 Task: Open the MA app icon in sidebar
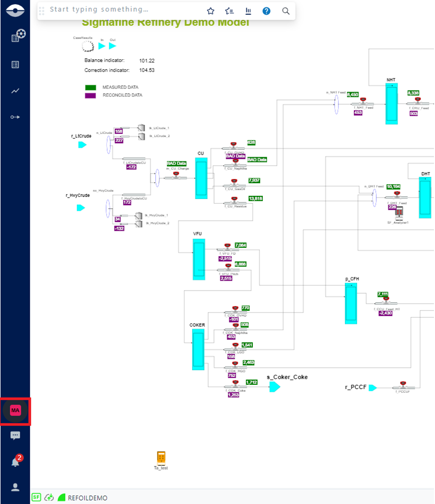click(15, 410)
